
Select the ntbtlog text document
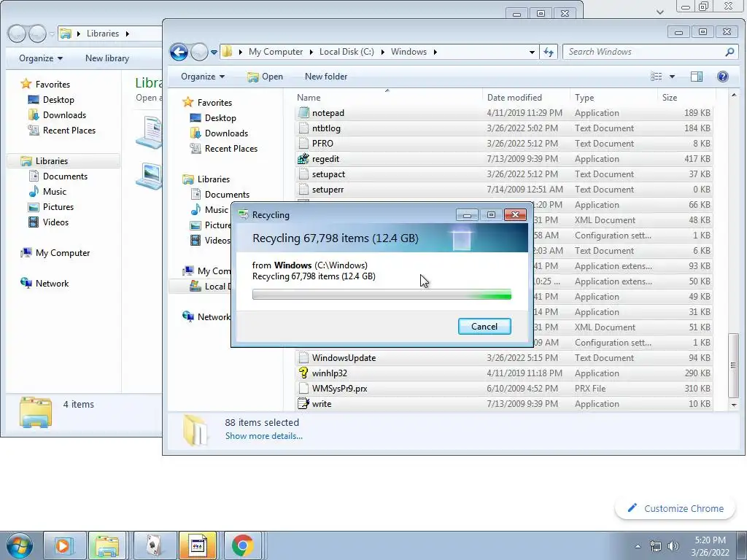(x=503, y=128)
